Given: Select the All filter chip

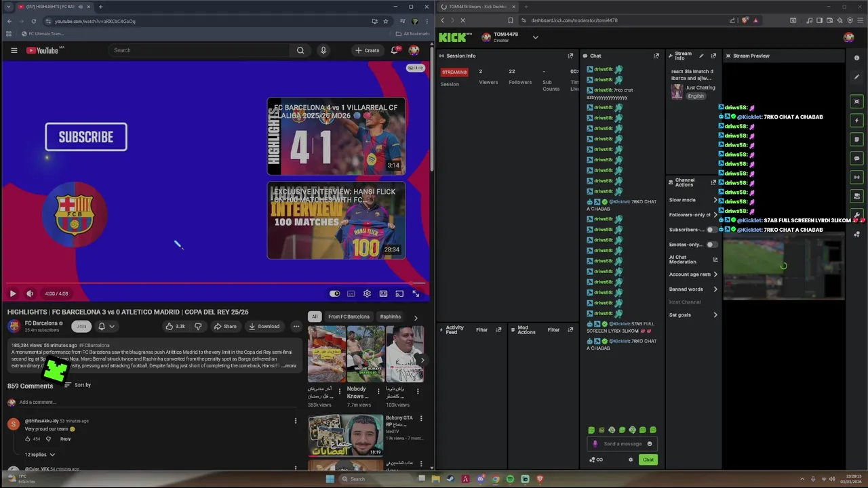Looking at the screenshot, I should 315,317.
